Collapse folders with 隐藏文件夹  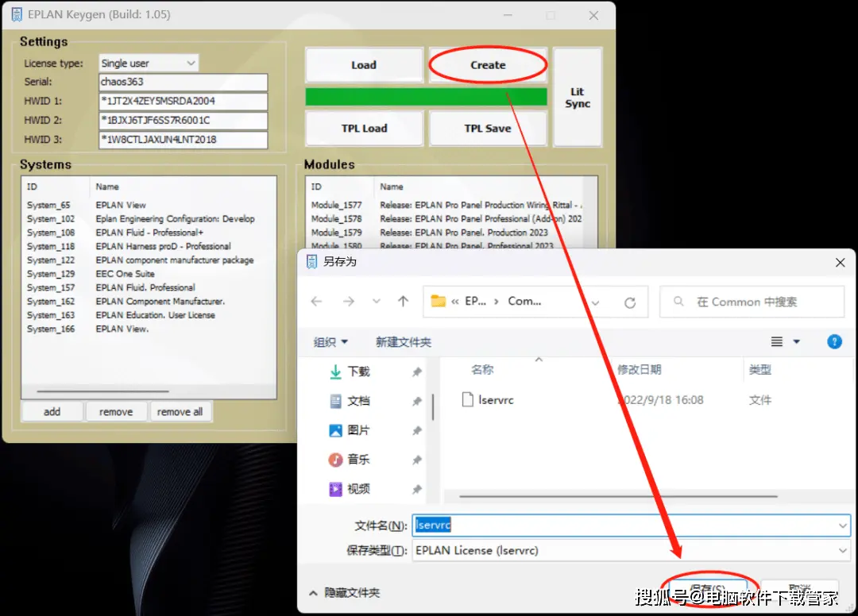coord(345,592)
